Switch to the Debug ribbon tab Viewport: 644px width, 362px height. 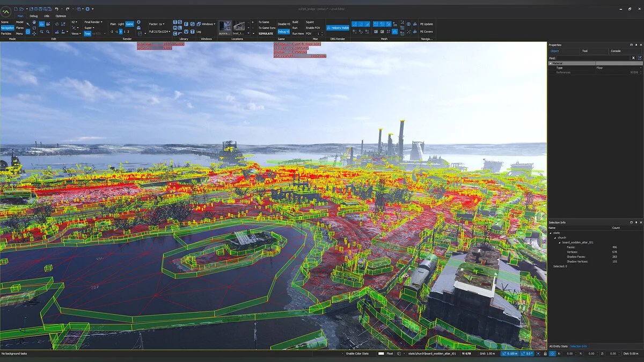[34, 16]
